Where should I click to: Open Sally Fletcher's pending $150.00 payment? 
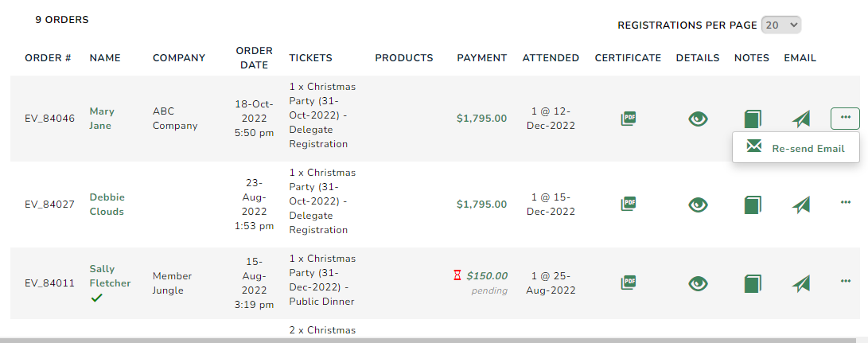487,275
